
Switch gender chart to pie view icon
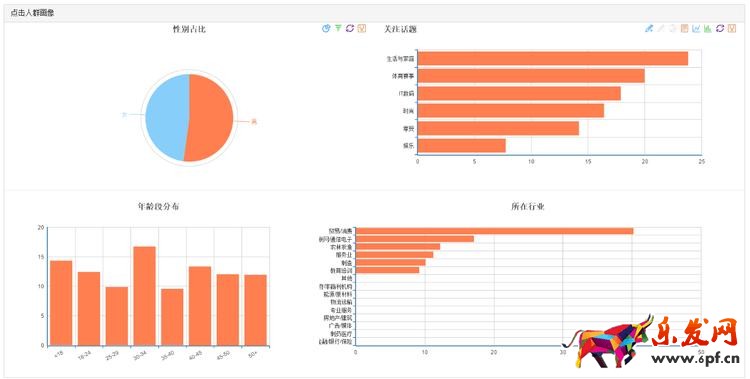(x=326, y=29)
